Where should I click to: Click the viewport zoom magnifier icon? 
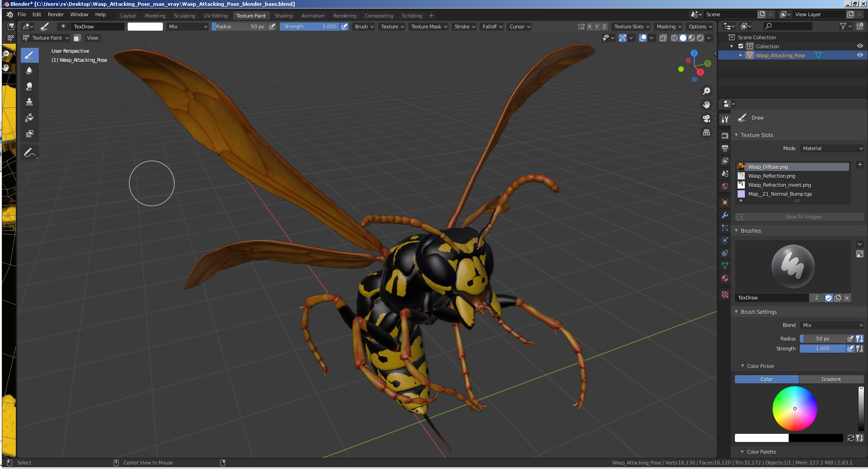(x=706, y=91)
